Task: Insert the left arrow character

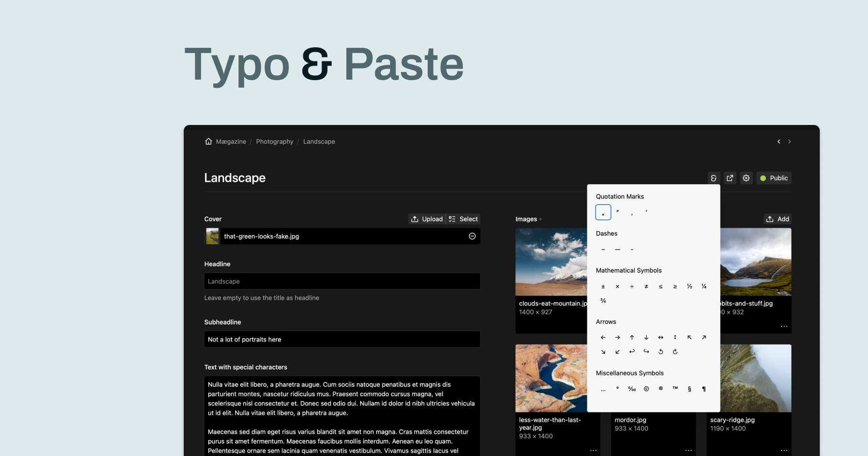Action: point(603,337)
